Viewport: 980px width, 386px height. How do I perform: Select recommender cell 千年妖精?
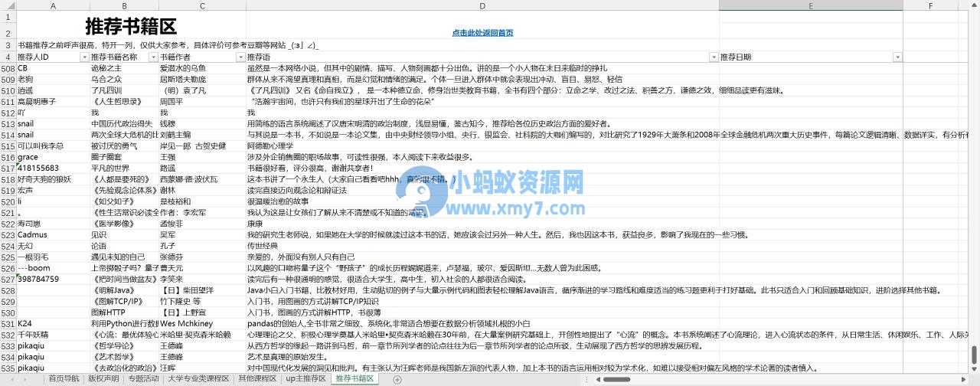[x=53, y=334]
